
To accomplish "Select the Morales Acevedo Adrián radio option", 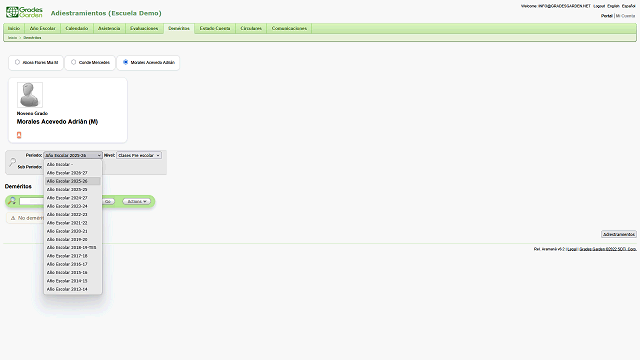I will pos(126,62).
